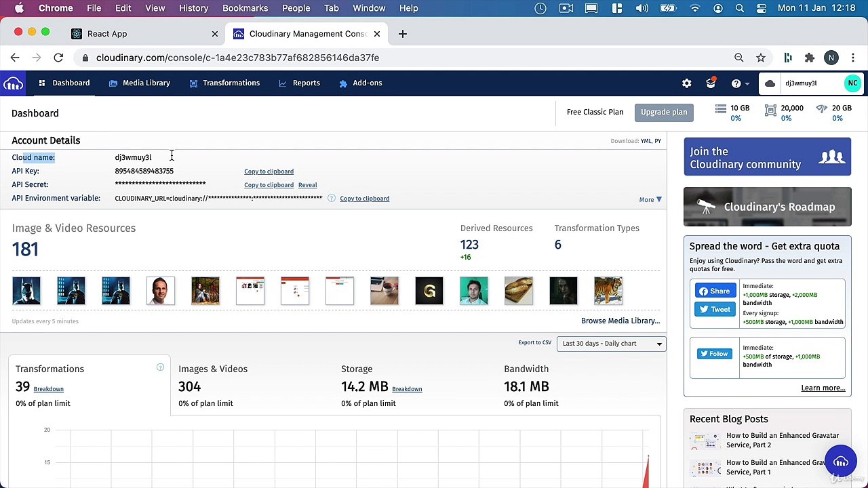
Task: Open macOS Wi-Fi status menu
Action: (694, 8)
